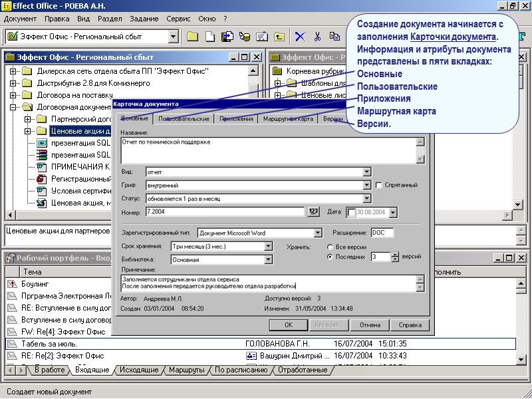Click the Регистрационный document red icon
Screen dimensions: 532x399
(41, 179)
